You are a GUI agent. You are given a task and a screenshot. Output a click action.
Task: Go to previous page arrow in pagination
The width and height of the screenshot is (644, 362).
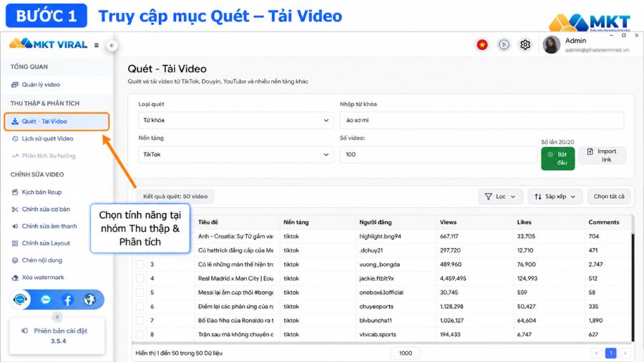596,353
